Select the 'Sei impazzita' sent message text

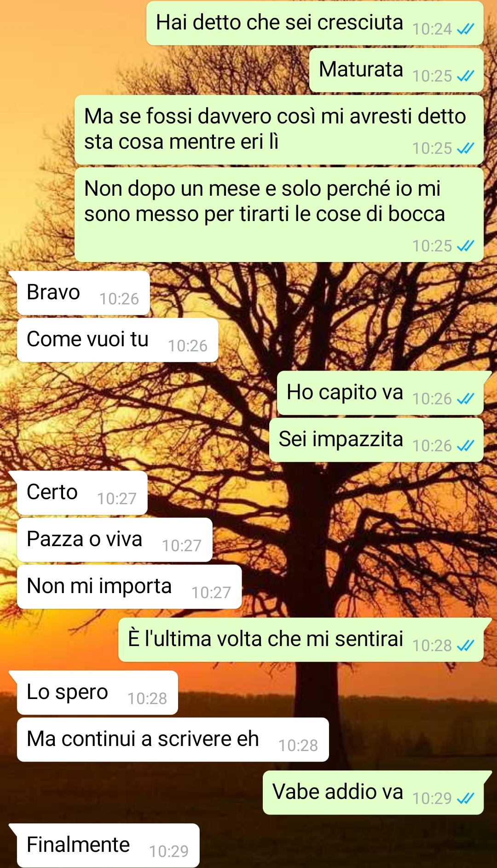coord(341,439)
